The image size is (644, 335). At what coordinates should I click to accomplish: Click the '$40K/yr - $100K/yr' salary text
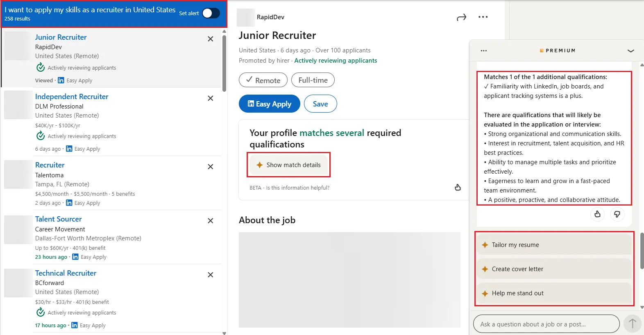58,126
